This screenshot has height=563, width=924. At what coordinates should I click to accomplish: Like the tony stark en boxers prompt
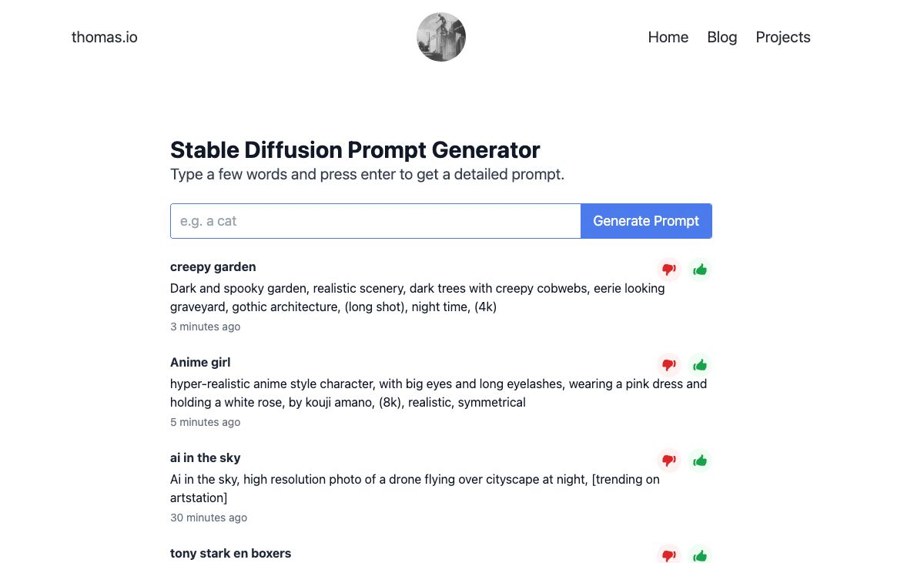click(x=700, y=555)
